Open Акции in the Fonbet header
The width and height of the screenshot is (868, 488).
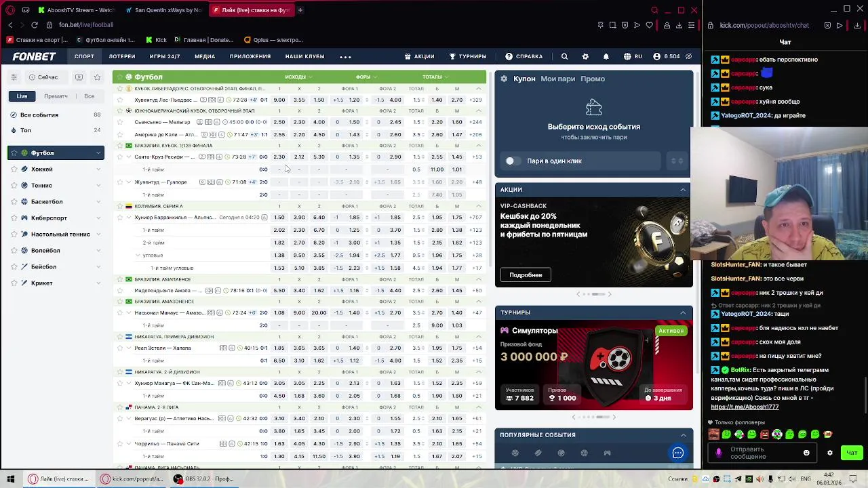coord(419,56)
